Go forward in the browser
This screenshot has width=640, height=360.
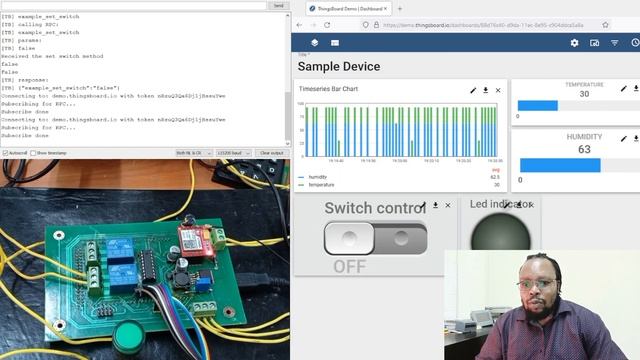coord(313,25)
